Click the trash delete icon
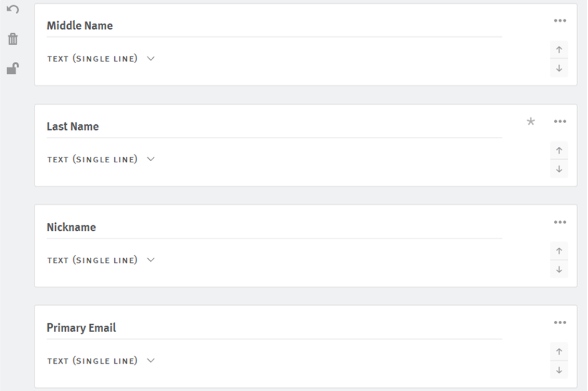The width and height of the screenshot is (588, 391). click(x=13, y=39)
